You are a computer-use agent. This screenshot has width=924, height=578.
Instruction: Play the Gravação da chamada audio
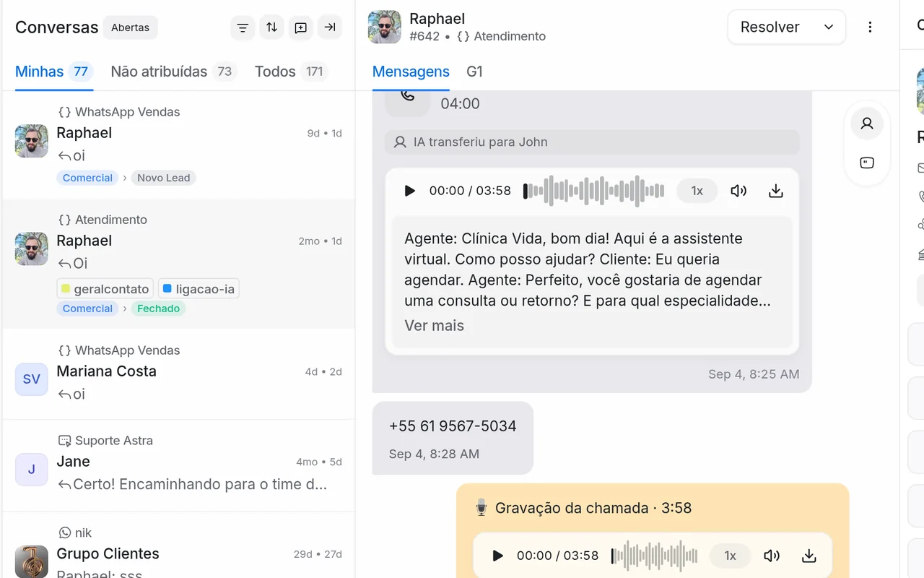click(497, 556)
